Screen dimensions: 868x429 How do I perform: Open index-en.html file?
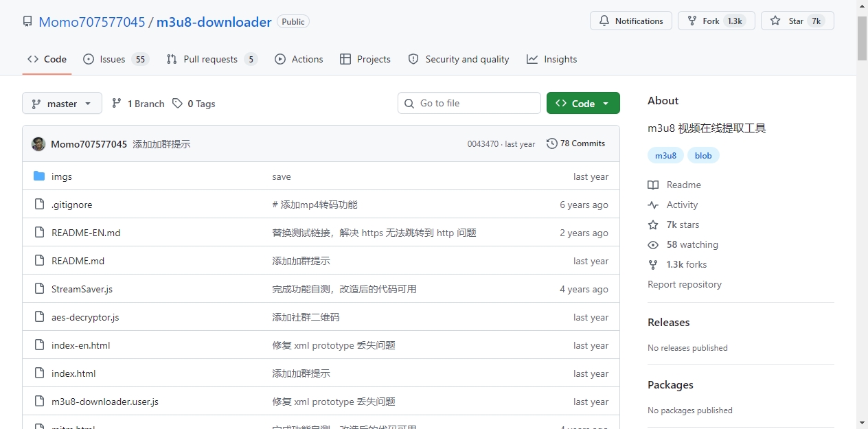click(80, 345)
